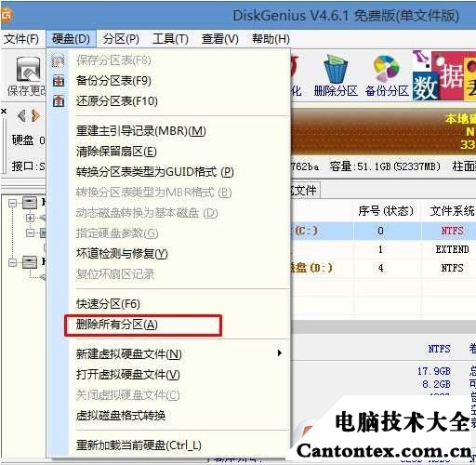476x465 pixels.
Task: Click the 文件系统 column header
Action: tap(452, 211)
